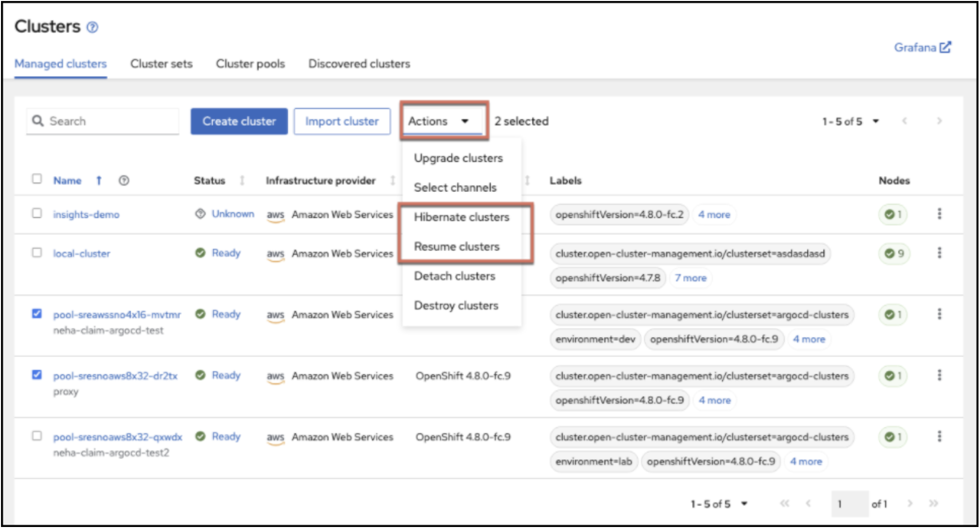Uncheck the pool-sreawssno4x16-mvtmr checkbox

(37, 314)
